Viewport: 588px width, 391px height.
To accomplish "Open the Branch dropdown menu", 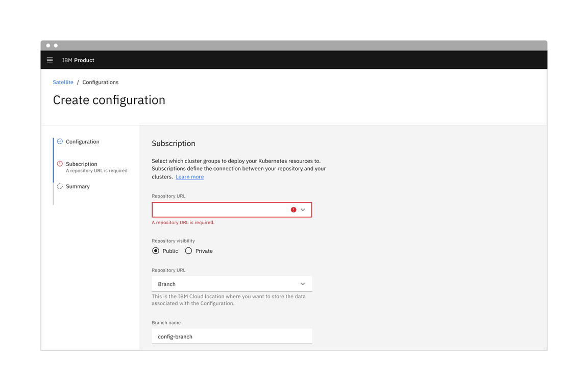I will click(231, 283).
